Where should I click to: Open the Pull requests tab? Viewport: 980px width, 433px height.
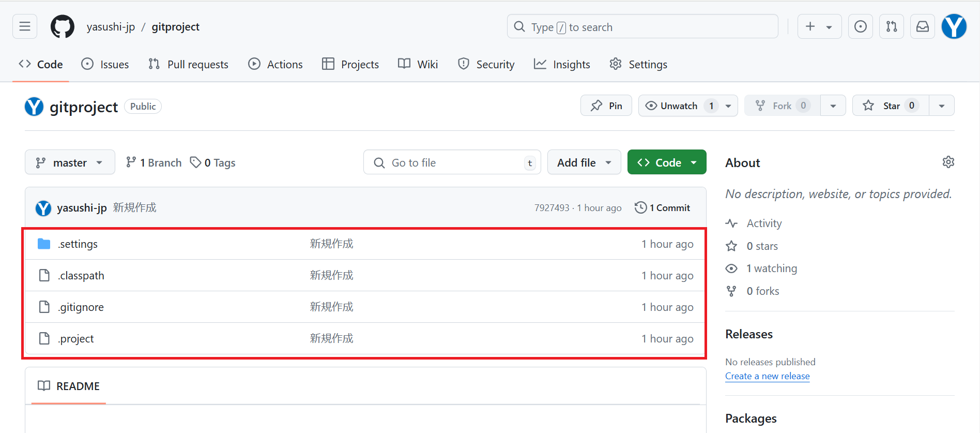(x=188, y=64)
